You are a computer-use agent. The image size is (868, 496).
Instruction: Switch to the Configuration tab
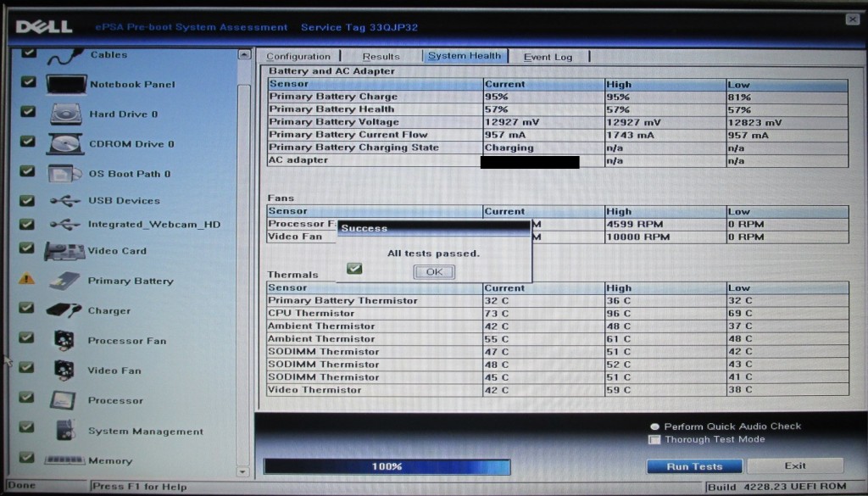[x=298, y=57]
